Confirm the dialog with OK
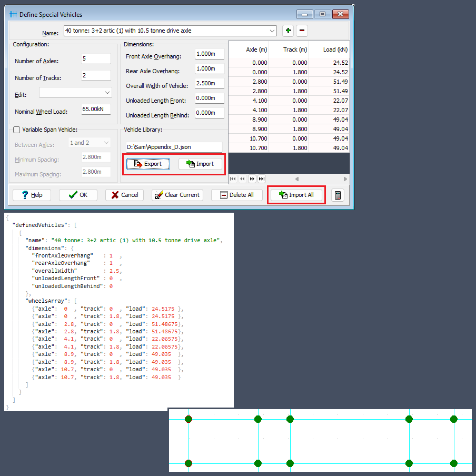 tap(78, 195)
